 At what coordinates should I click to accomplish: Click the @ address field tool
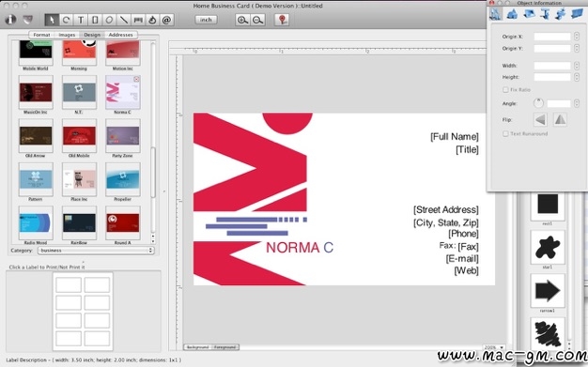[167, 20]
